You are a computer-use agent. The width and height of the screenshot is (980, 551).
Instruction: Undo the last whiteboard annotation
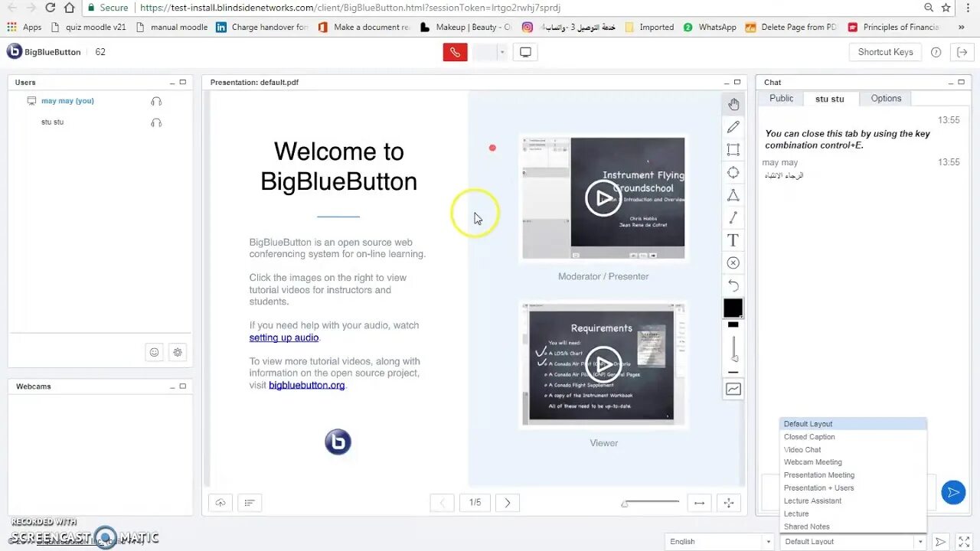[x=733, y=285]
